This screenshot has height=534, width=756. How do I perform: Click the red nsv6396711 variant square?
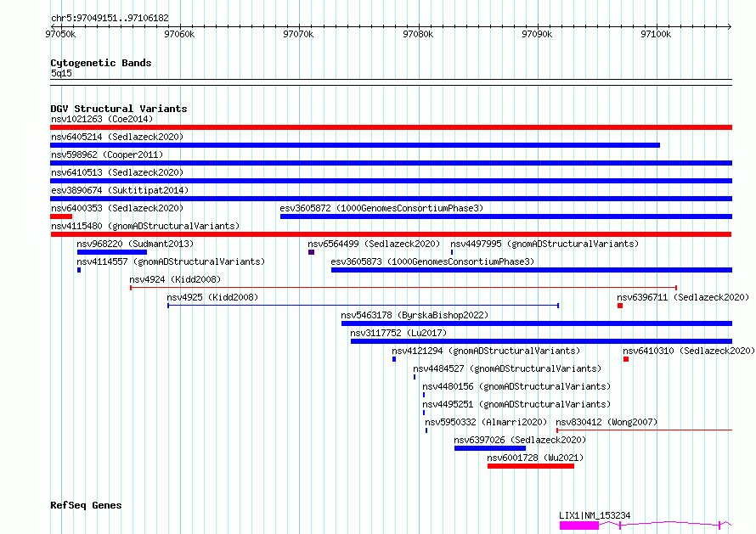point(620,306)
